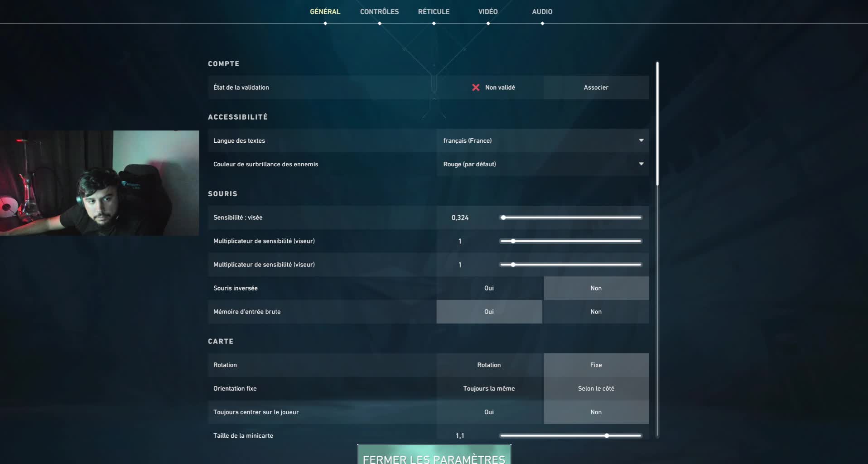
Task: Select the AUDIO tab
Action: pos(542,12)
